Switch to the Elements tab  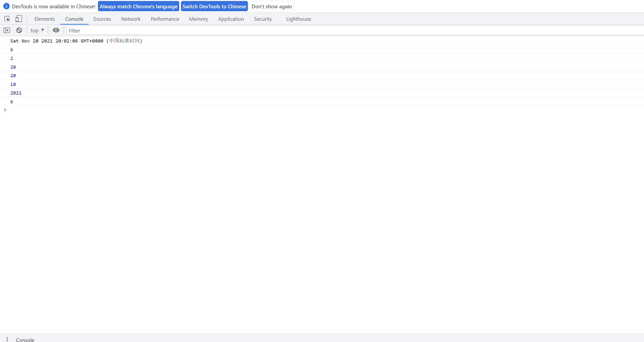44,19
